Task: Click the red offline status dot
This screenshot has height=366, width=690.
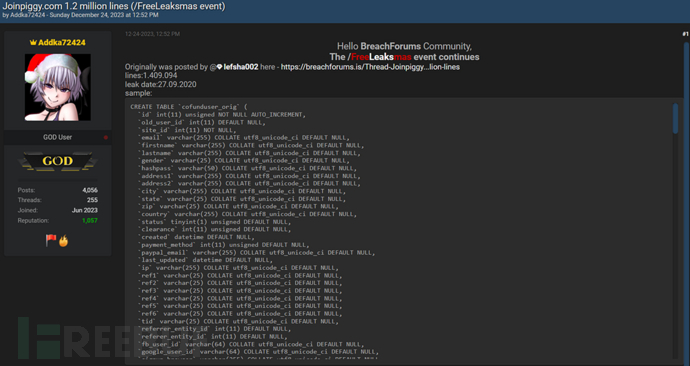Action: [x=106, y=138]
